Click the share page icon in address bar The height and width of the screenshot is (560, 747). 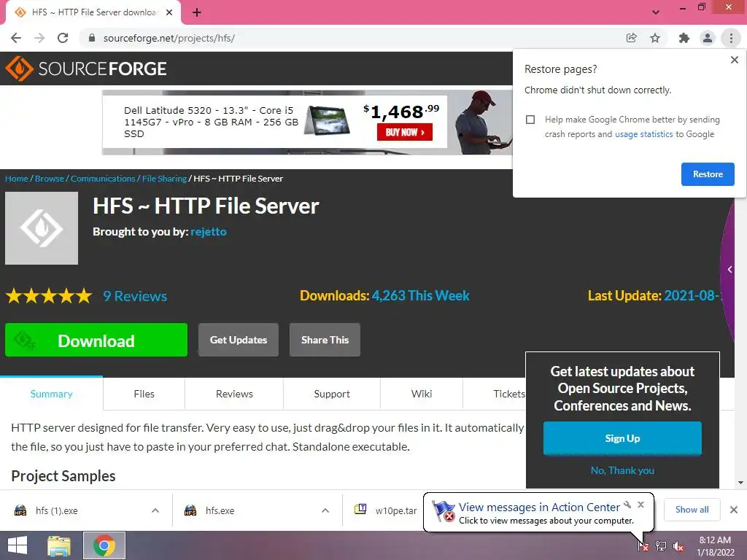pos(632,38)
